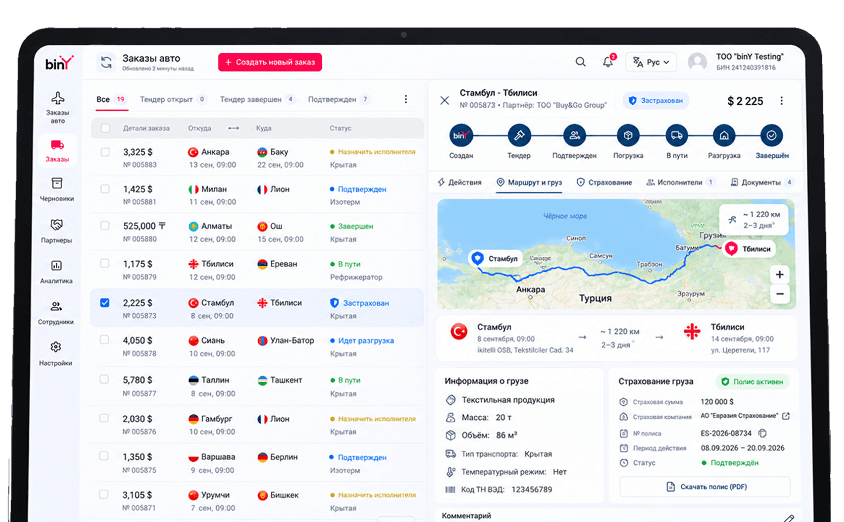Click the swap direction arrow in table header
Screen dimensions: 844x522
pos(234,128)
